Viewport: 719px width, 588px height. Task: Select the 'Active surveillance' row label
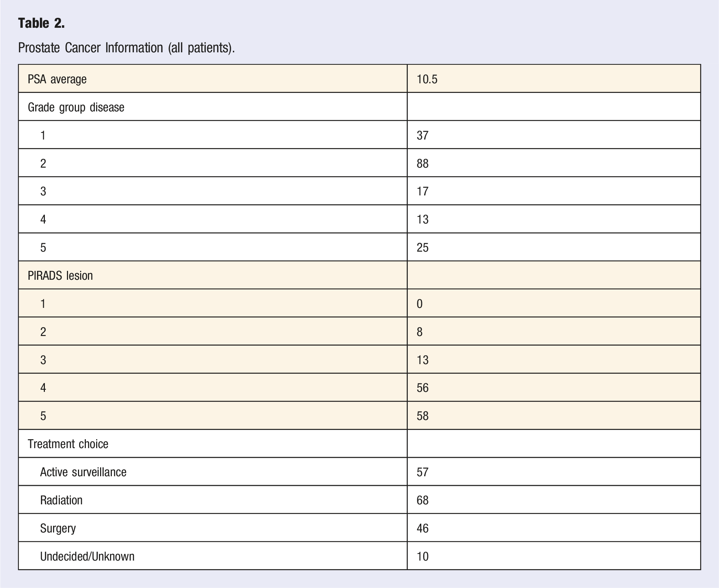click(x=83, y=472)
